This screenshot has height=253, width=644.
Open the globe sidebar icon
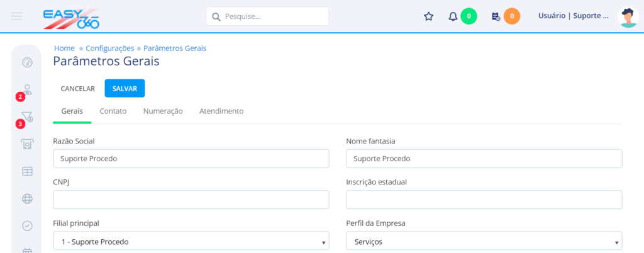[x=27, y=199]
